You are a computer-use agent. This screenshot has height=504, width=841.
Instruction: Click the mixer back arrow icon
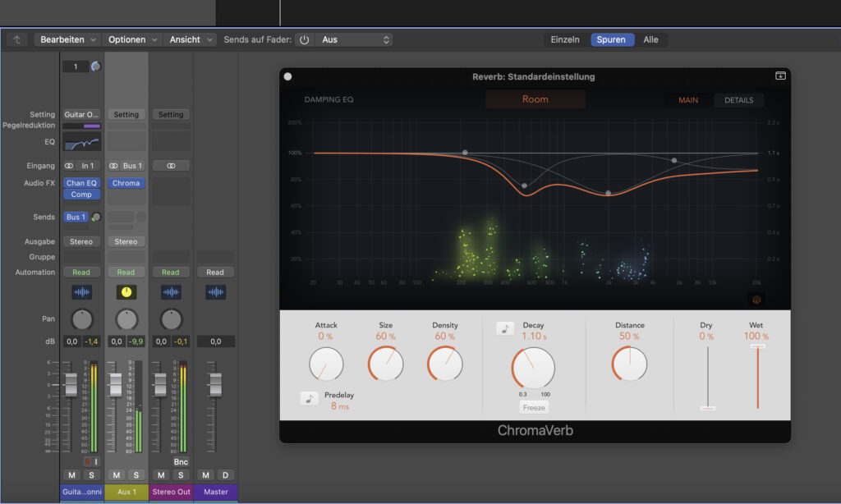[17, 39]
